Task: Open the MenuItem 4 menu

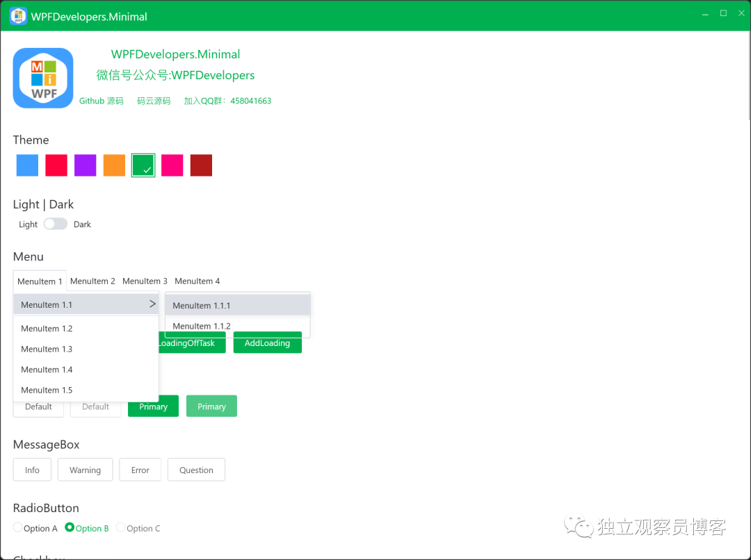Action: (197, 281)
